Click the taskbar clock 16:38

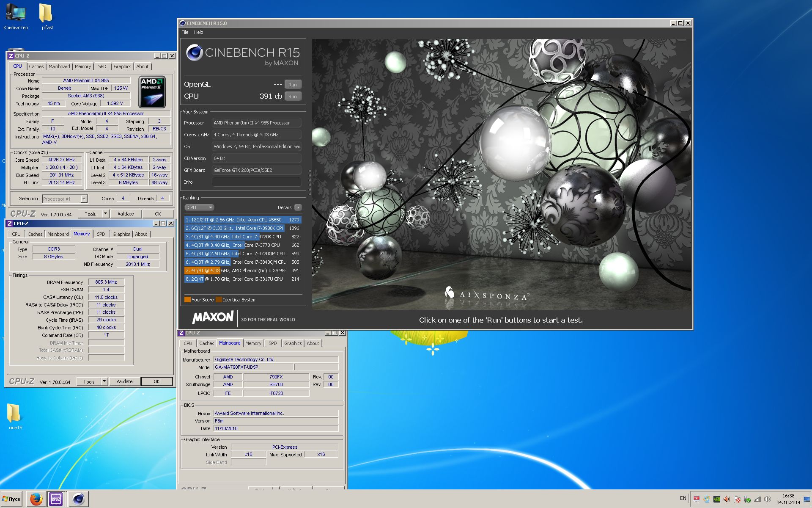788,496
